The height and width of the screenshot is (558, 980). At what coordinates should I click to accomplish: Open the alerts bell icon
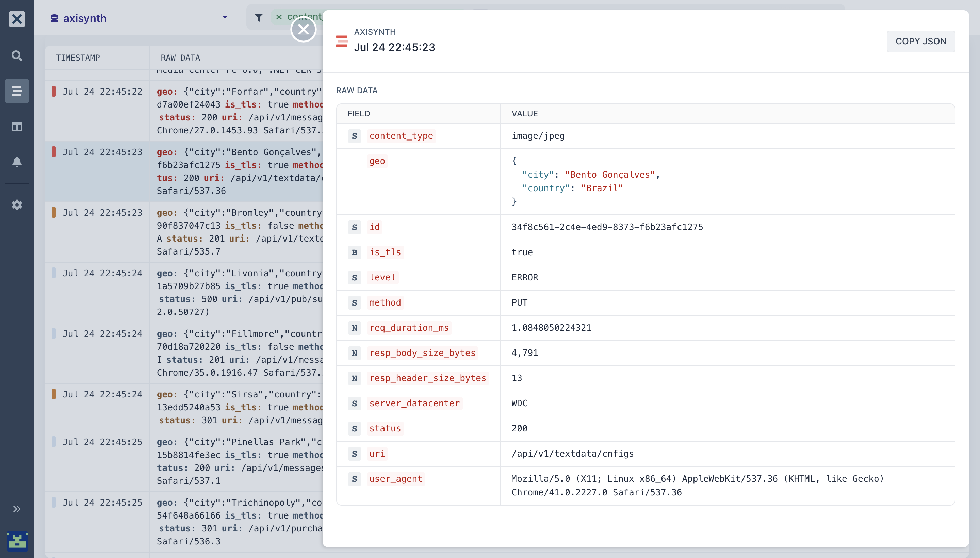pyautogui.click(x=17, y=162)
